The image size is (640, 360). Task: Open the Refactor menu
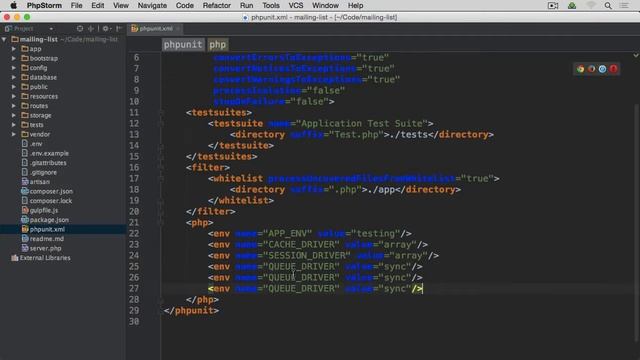click(217, 6)
